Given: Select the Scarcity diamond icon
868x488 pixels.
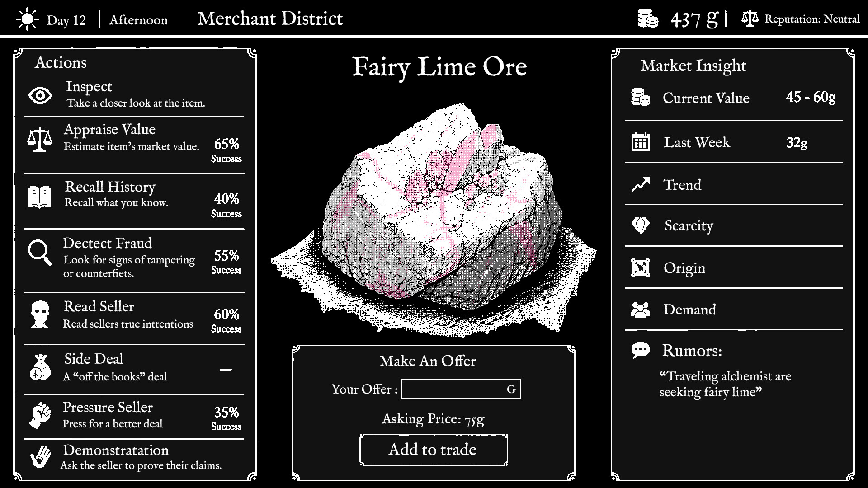Looking at the screenshot, I should (x=641, y=225).
